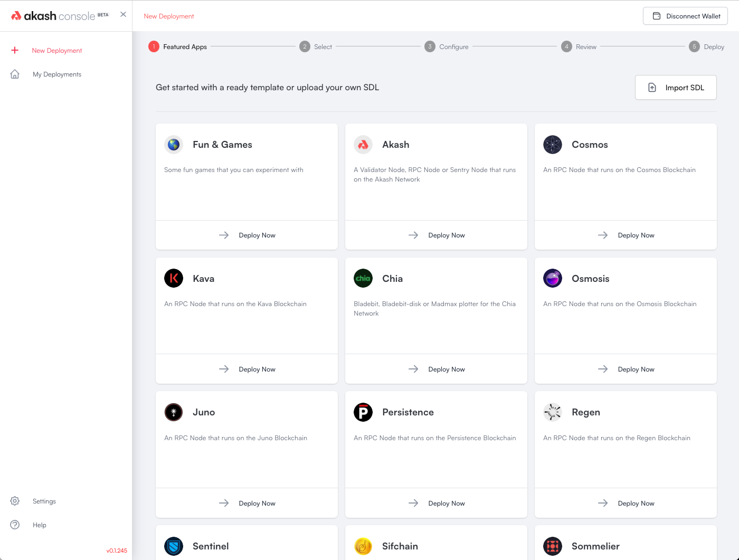Go to step 3 Configure
Viewport: 739px width, 560px height.
click(x=447, y=46)
